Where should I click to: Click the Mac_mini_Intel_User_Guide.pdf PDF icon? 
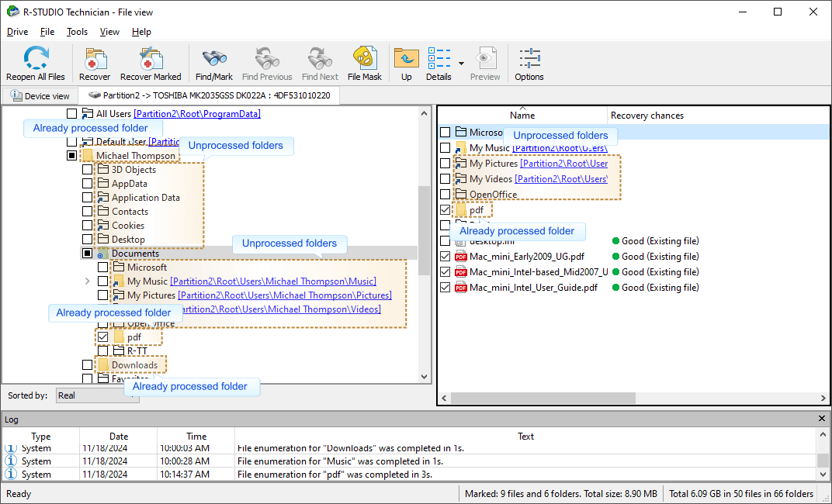[x=460, y=288]
